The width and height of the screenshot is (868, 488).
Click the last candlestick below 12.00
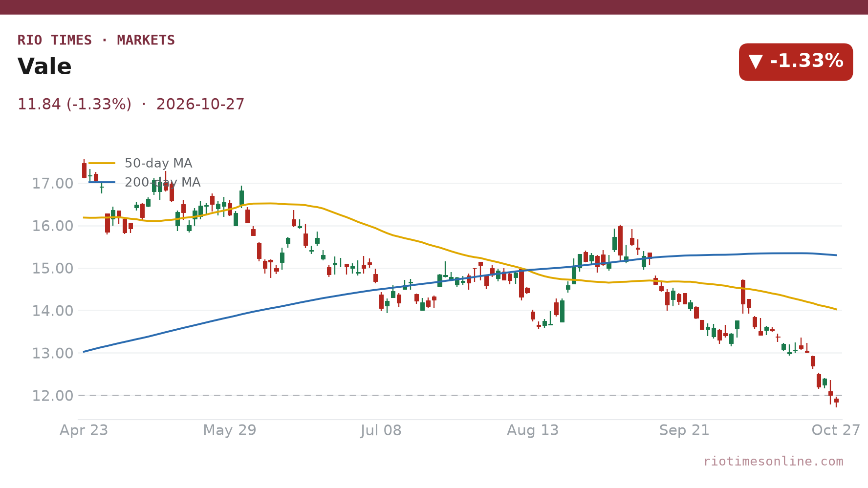click(x=836, y=401)
